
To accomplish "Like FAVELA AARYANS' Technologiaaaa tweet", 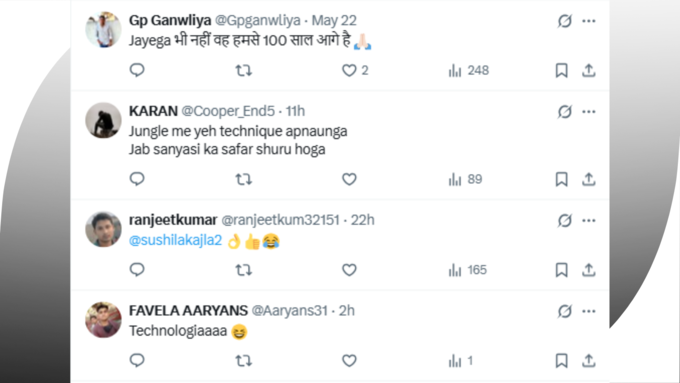I will [349, 360].
